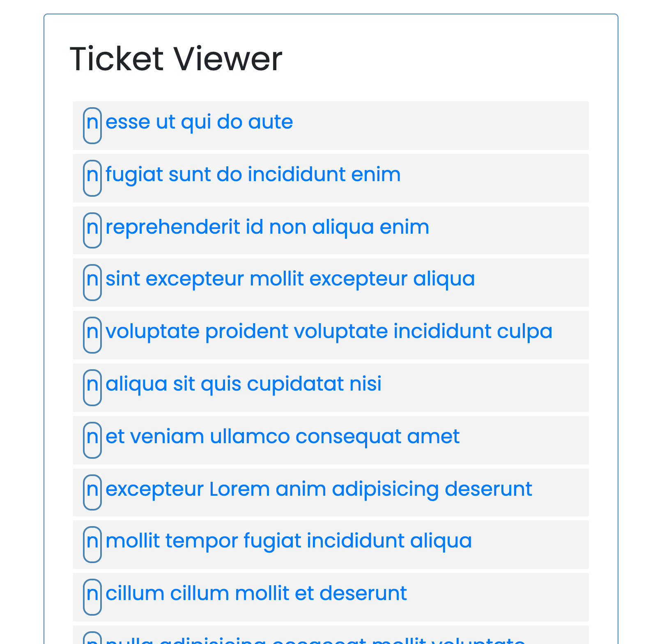
Task: Expand ticket 'aliqua sit quis cupidatat nisi'
Action: coord(243,384)
